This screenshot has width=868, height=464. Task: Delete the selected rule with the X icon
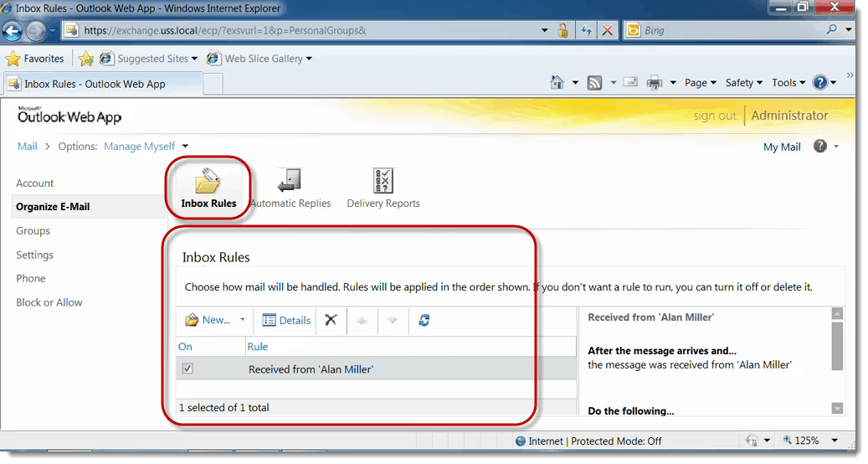[x=331, y=320]
